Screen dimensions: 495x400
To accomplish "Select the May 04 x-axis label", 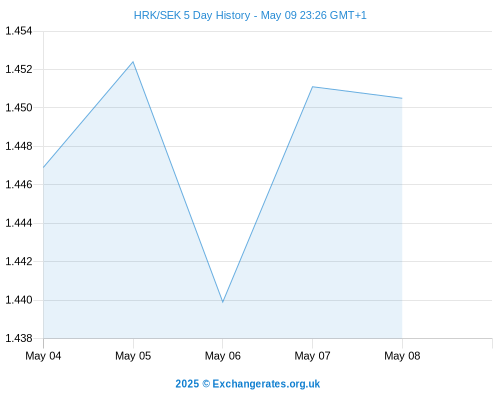I will point(43,356).
